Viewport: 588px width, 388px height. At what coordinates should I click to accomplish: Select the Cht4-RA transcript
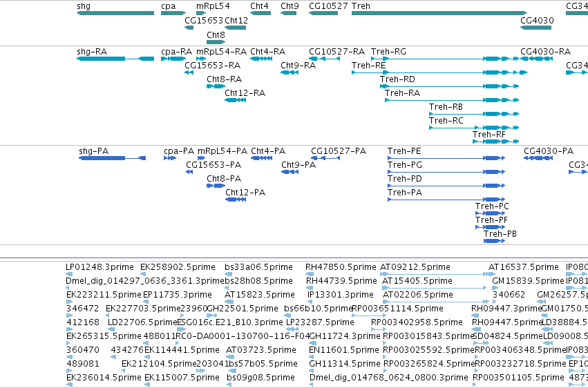tap(261, 59)
